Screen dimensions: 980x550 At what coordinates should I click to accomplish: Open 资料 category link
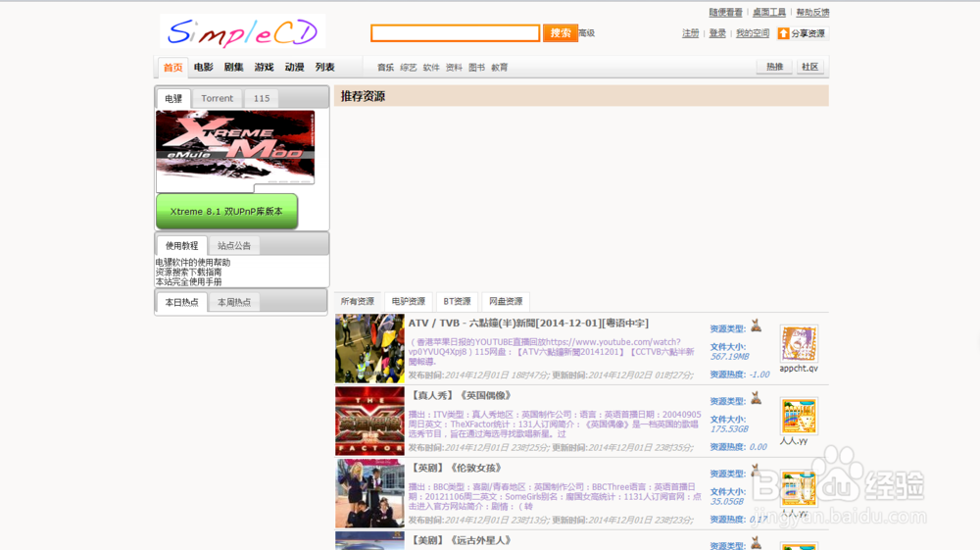coord(454,68)
